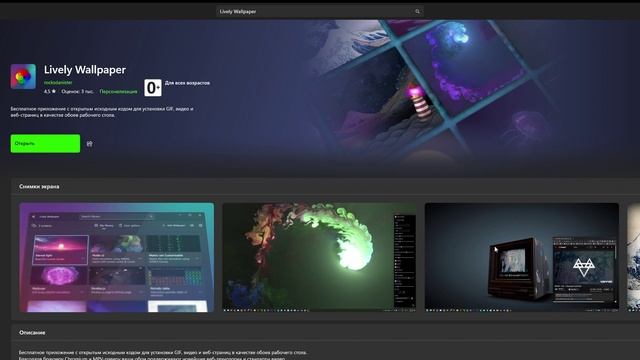Open the wallpaper library screenshot thumbnail
640x360 pixels.
pos(116,258)
